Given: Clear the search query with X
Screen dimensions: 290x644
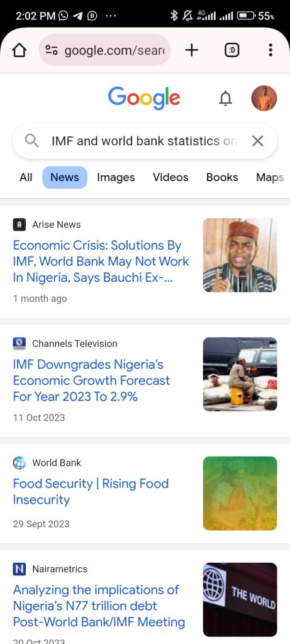Looking at the screenshot, I should tap(257, 142).
